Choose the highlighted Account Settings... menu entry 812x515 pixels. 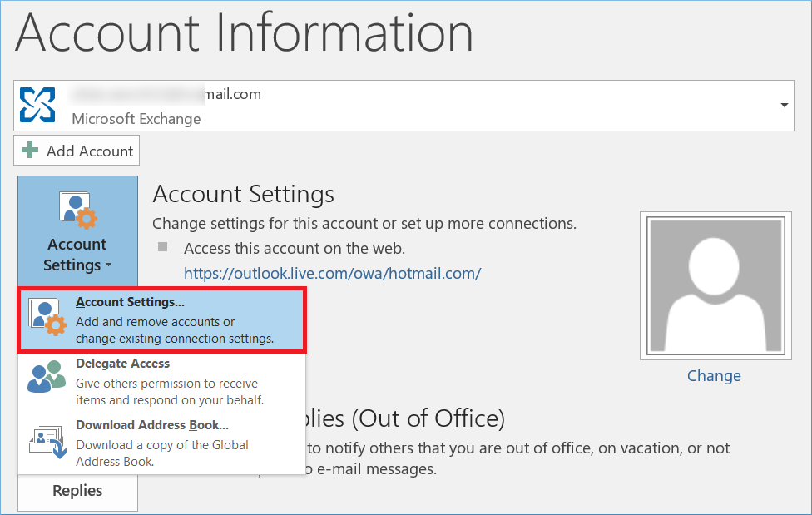point(162,320)
